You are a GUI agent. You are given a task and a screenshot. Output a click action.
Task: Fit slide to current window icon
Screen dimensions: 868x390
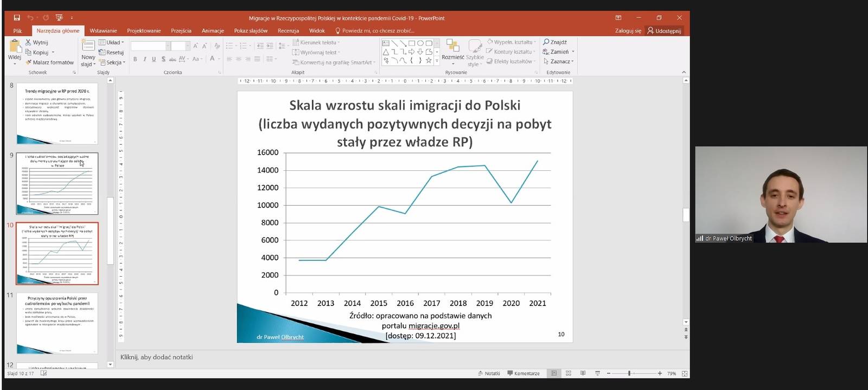pos(685,373)
